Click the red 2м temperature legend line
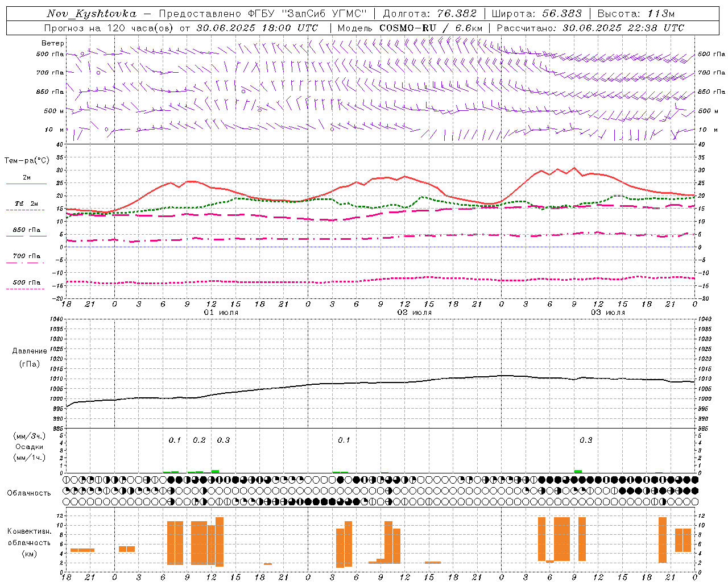Image resolution: width=728 pixels, height=582 pixels. pos(26,184)
